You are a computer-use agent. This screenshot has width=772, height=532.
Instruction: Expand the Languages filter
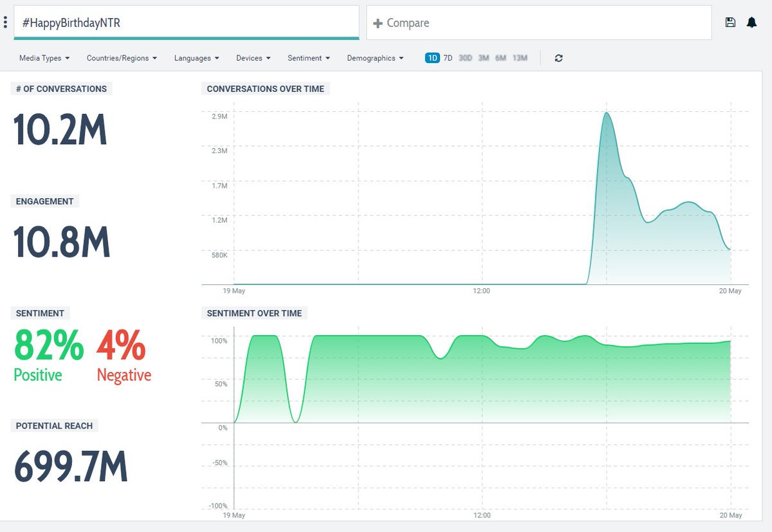[x=196, y=58]
